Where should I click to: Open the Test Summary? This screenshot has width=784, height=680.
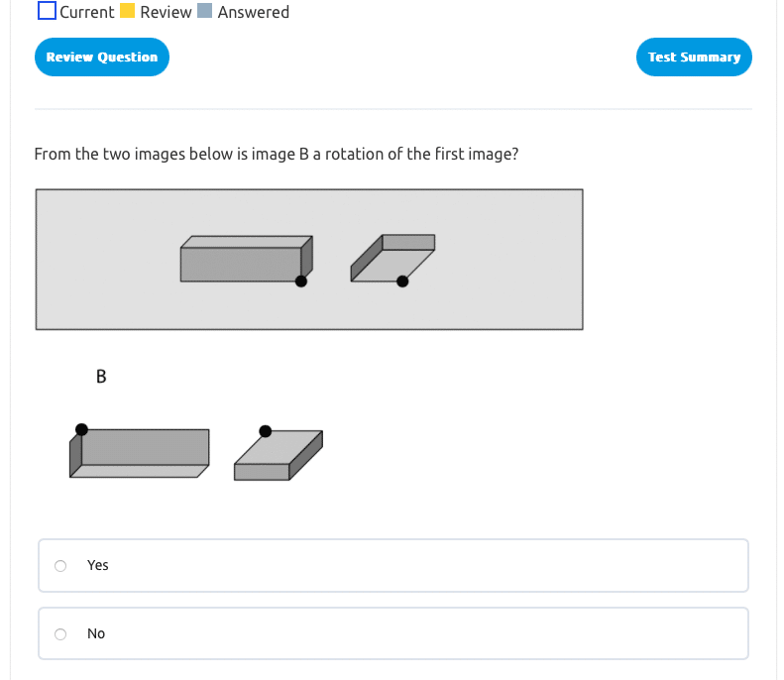tap(694, 57)
